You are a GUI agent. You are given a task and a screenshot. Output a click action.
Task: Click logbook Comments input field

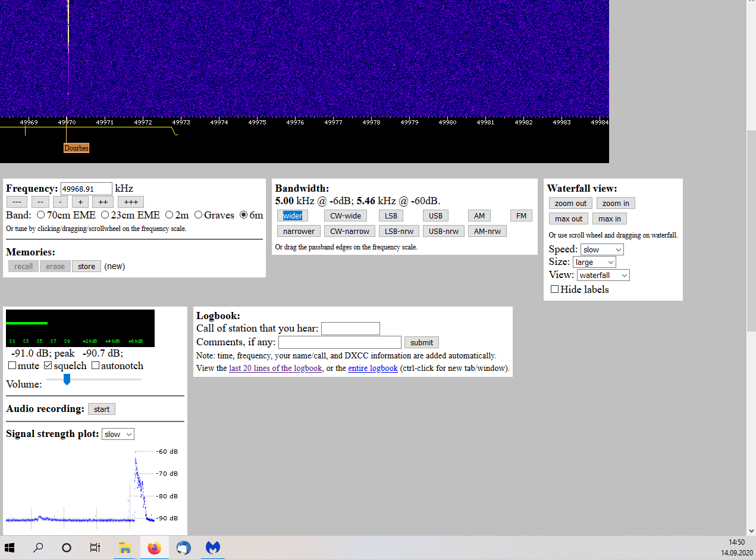[x=340, y=342]
